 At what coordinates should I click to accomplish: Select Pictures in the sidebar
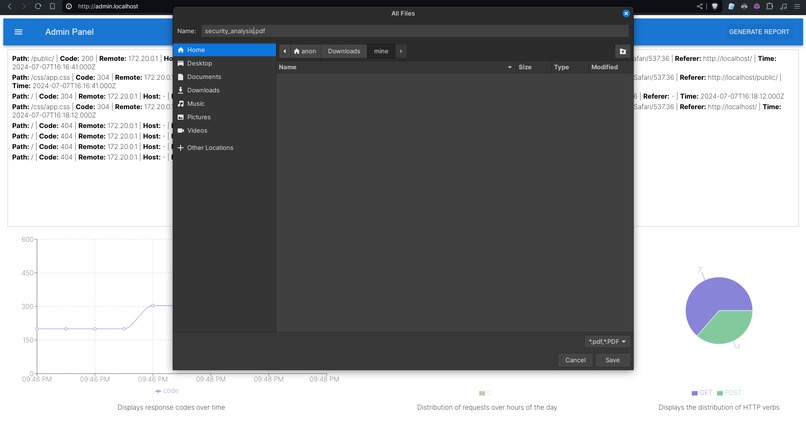pyautogui.click(x=225, y=117)
